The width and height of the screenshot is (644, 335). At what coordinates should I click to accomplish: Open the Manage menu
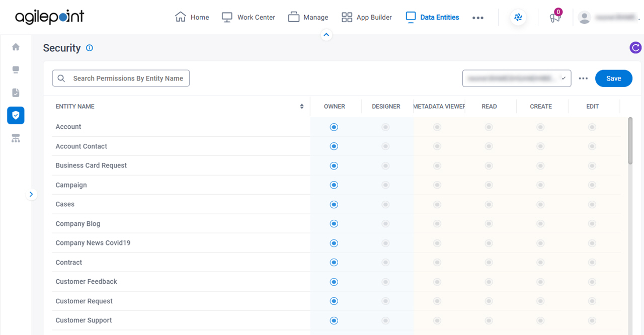click(308, 17)
